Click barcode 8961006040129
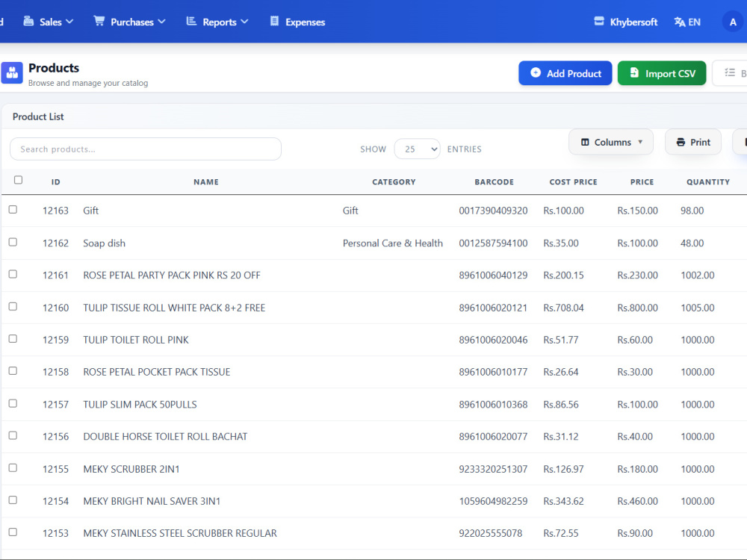The height and width of the screenshot is (560, 747). [493, 276]
